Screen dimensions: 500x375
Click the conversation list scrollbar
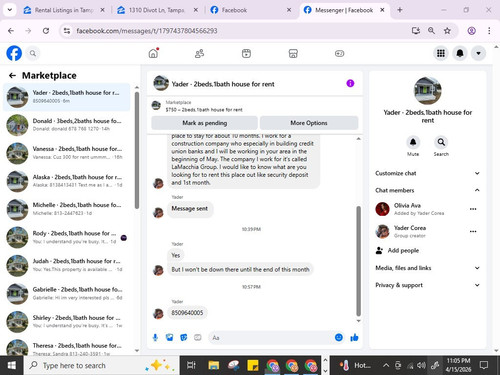point(137,150)
